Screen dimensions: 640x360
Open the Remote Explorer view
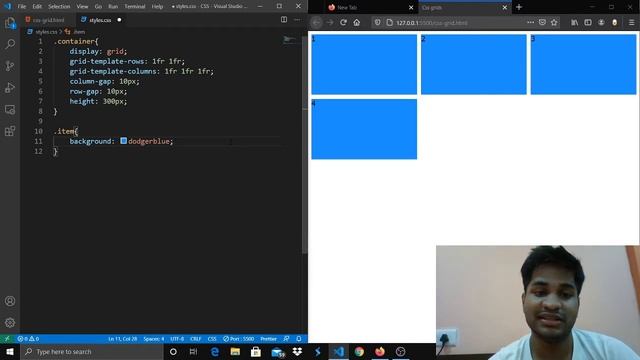click(10, 109)
